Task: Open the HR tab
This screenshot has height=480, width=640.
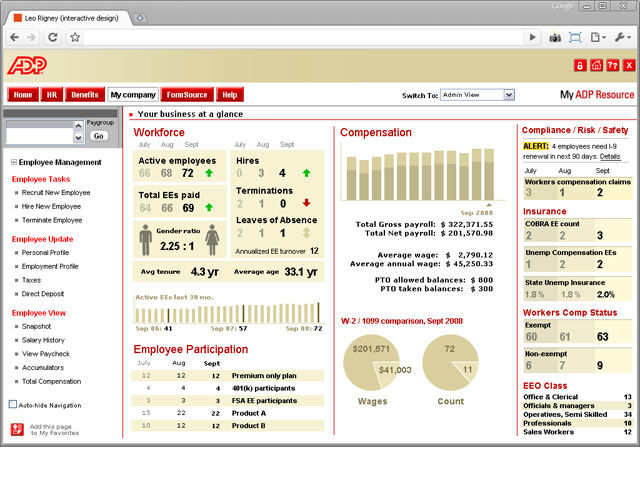Action: [x=51, y=95]
